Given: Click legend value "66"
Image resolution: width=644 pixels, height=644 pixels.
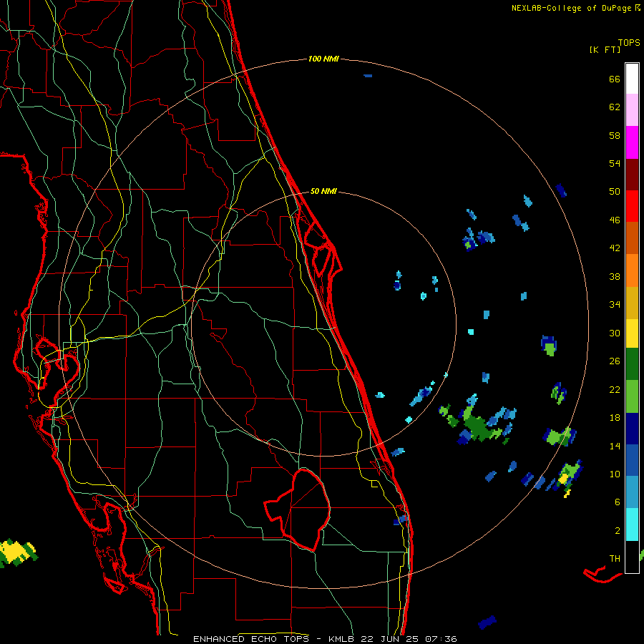Looking at the screenshot, I should click(x=615, y=79).
